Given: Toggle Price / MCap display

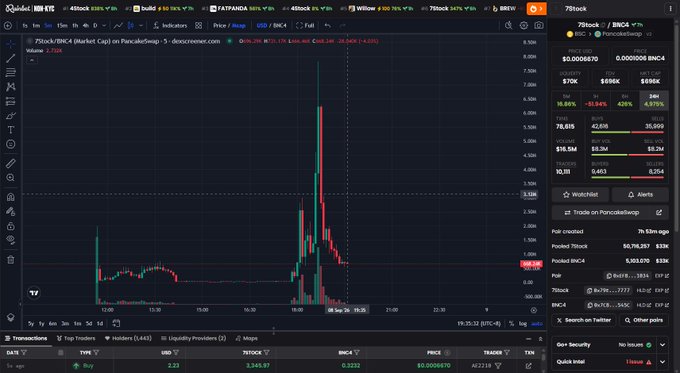Looking at the screenshot, I should tap(229, 26).
